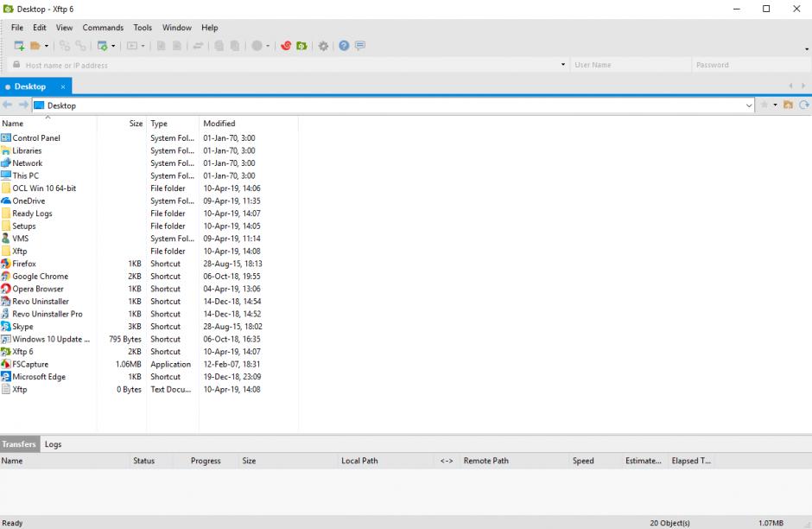Select the Google Chrome shortcut
The height and width of the screenshot is (529, 812).
tap(41, 277)
